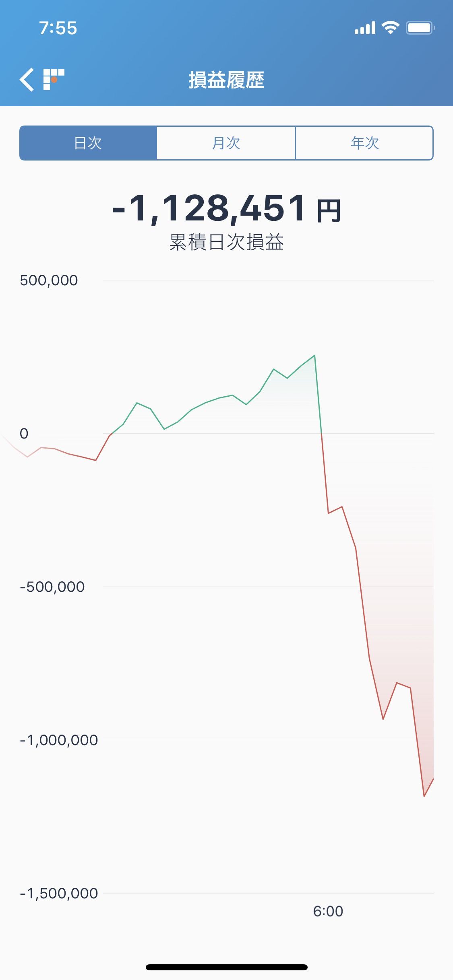
Task: Tap the 累積日次損益 label
Action: (x=227, y=242)
